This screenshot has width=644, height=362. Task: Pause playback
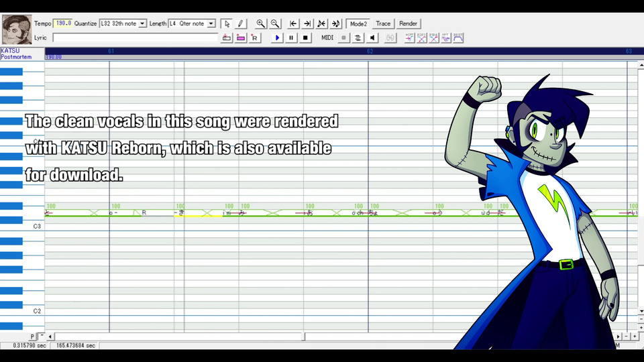(291, 38)
